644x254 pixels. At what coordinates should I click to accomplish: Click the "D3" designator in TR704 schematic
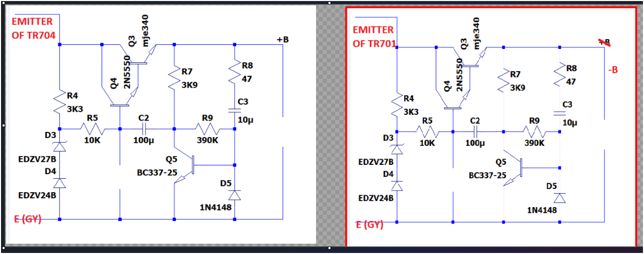point(50,134)
